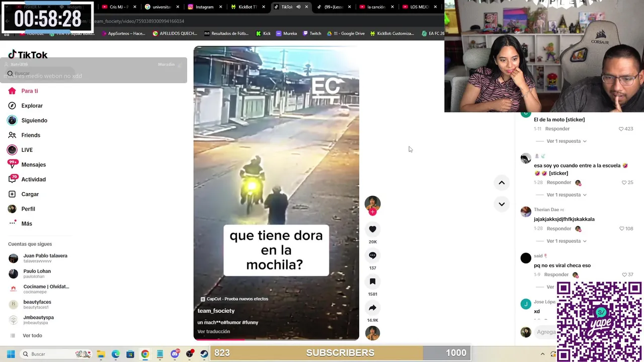Expand replies under 'esa soy yo' comment
The width and height of the screenshot is (644, 362).
tap(567, 195)
